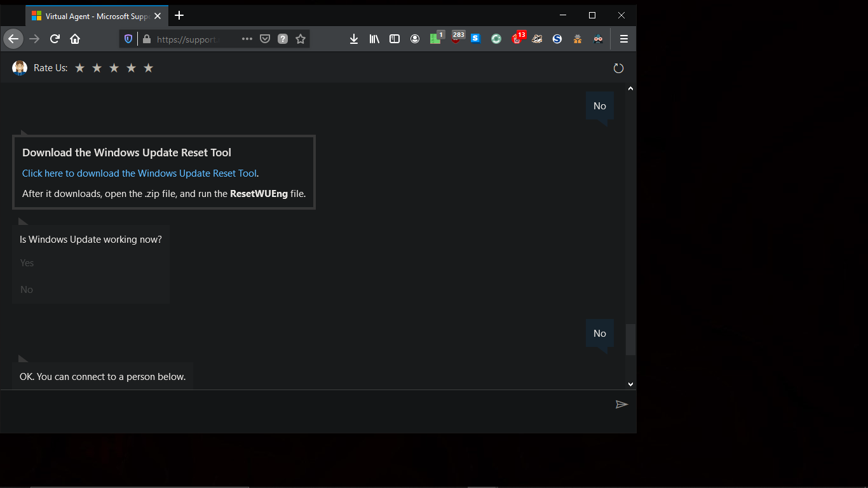
Task: Open the green circular refresh extension
Action: [496, 39]
